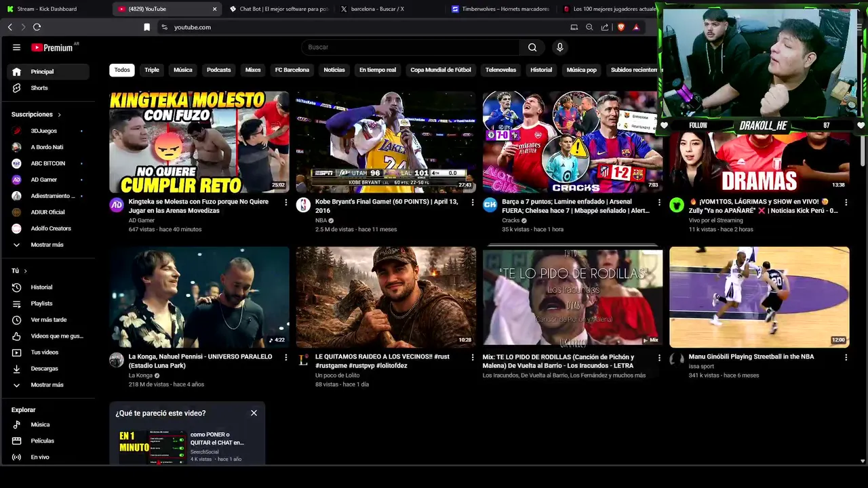Select the Música filter chip
Viewport: 868px width, 488px height.
click(183, 70)
